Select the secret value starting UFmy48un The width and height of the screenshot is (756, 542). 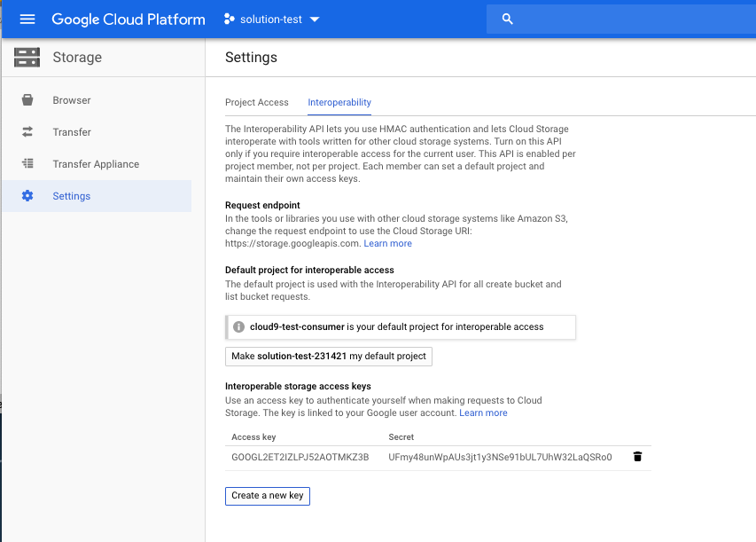(x=500, y=457)
